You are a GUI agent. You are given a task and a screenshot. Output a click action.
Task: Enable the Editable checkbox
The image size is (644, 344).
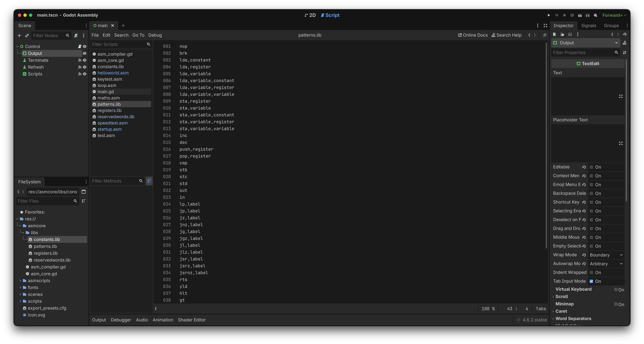tap(591, 167)
